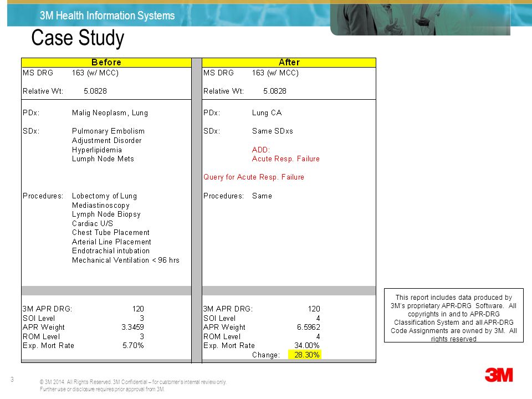Click red 'Acute Resp. Failure' under ADD
The image size is (532, 399).
click(x=286, y=159)
